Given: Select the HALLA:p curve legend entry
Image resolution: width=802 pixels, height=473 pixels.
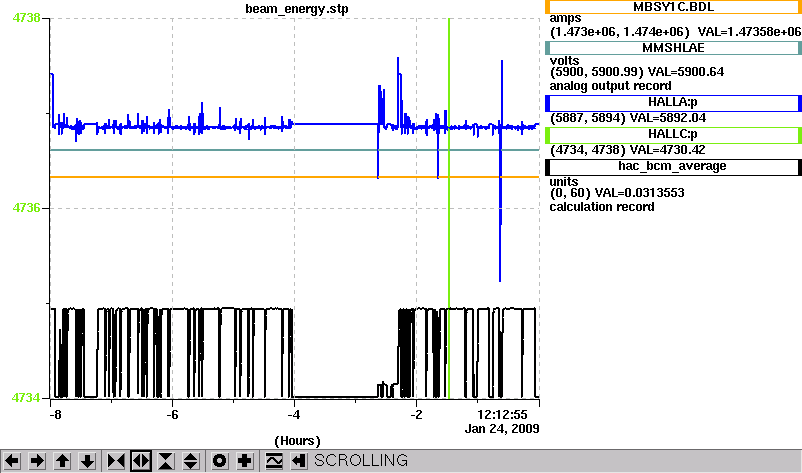Looking at the screenshot, I should [673, 103].
